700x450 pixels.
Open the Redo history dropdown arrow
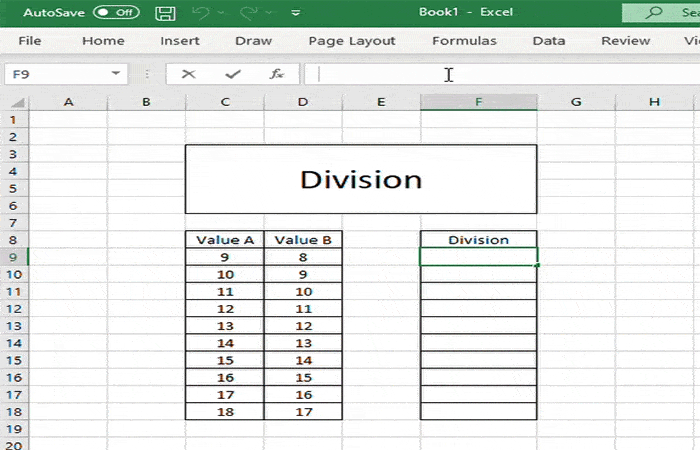click(269, 13)
